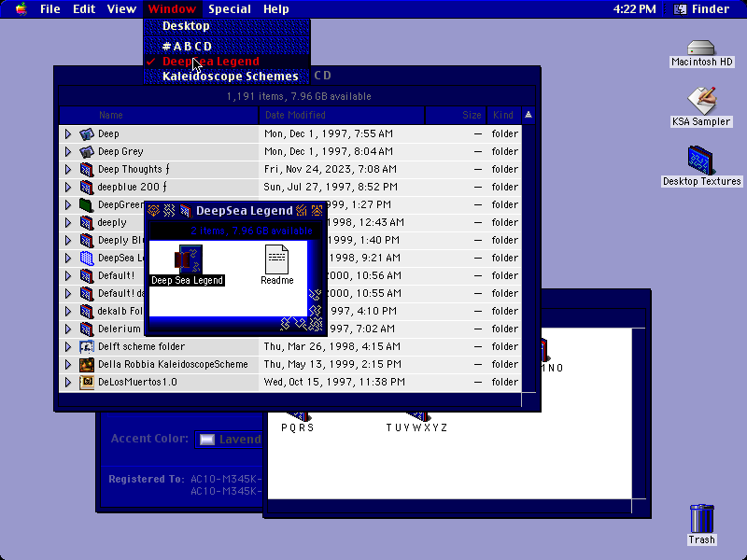Open the Help menu

click(275, 9)
